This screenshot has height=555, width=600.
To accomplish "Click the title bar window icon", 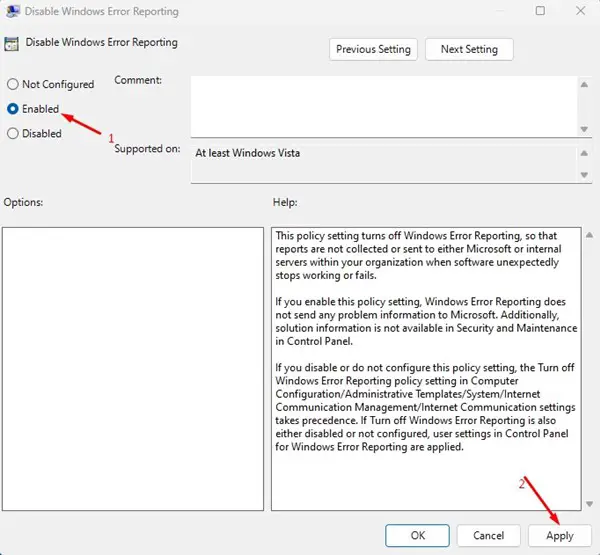I will 13,11.
